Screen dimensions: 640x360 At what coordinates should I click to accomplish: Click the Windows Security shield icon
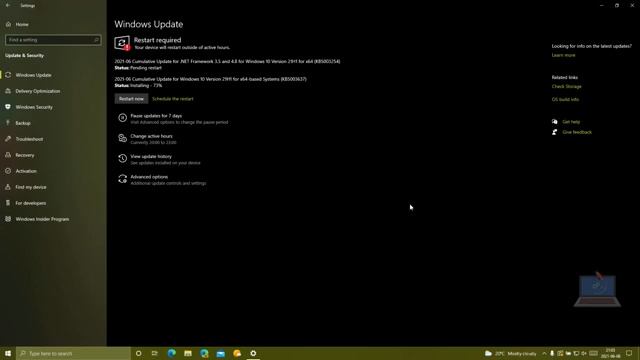[8, 107]
